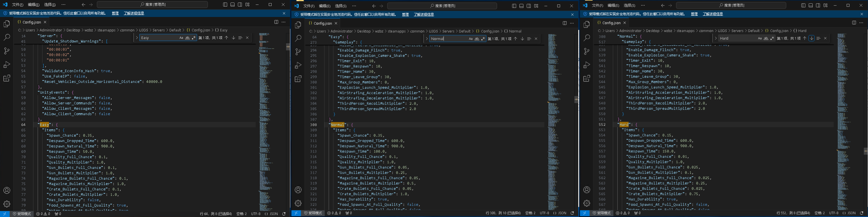Viewport: 868px width, 217px height.
Task: Toggle regex mode in the "Normal" find box
Action: pyautogui.click(x=483, y=39)
